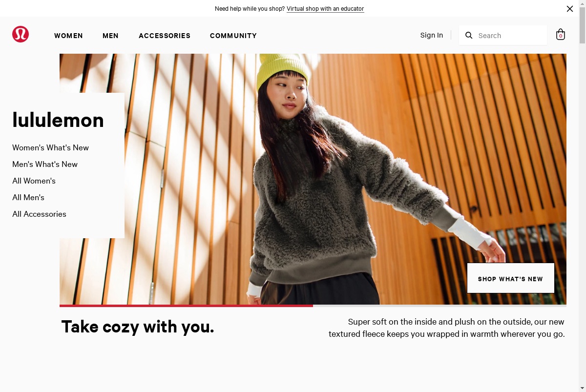
Task: Open the All Men's link
Action: (28, 197)
